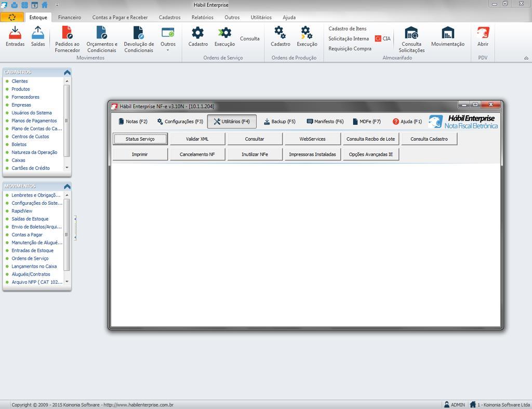The image size is (532, 409).
Task: Open Orçamentos e Condicionais
Action: point(102,39)
